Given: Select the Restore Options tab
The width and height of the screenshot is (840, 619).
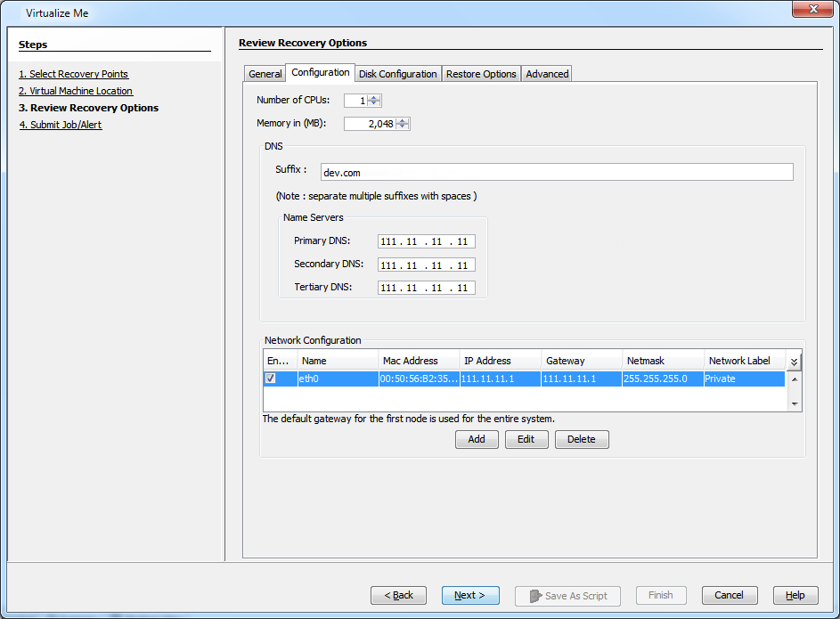Looking at the screenshot, I should [x=481, y=74].
